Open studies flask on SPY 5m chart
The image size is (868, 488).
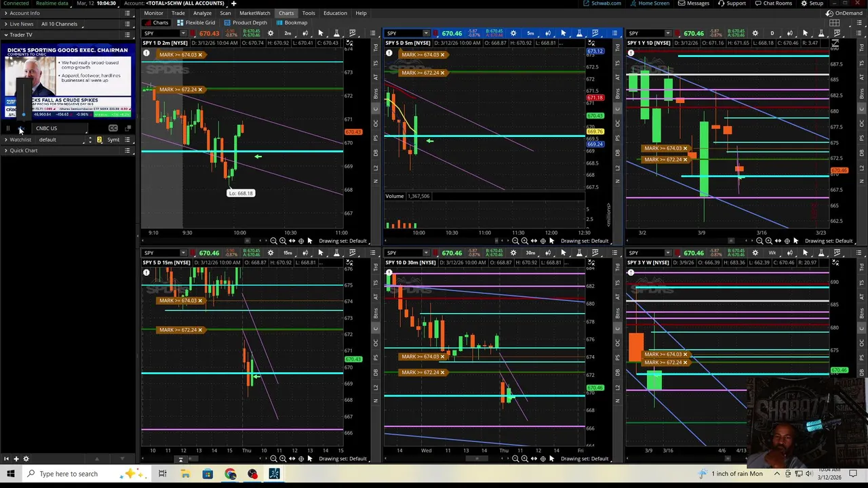tap(579, 33)
